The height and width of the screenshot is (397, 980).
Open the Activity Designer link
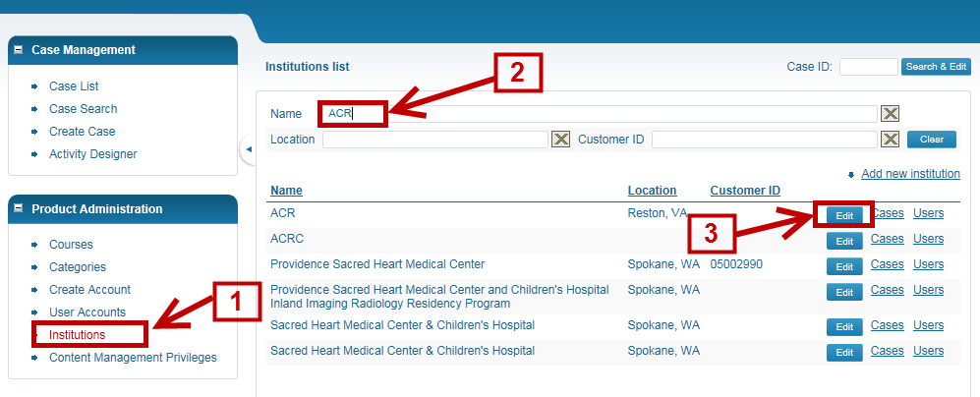pyautogui.click(x=92, y=154)
